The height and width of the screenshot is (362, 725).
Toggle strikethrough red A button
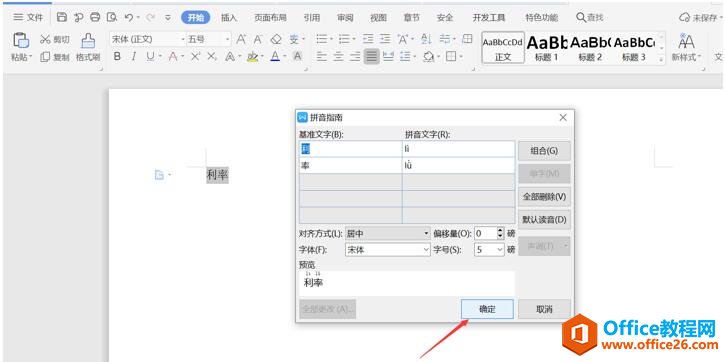(x=173, y=56)
